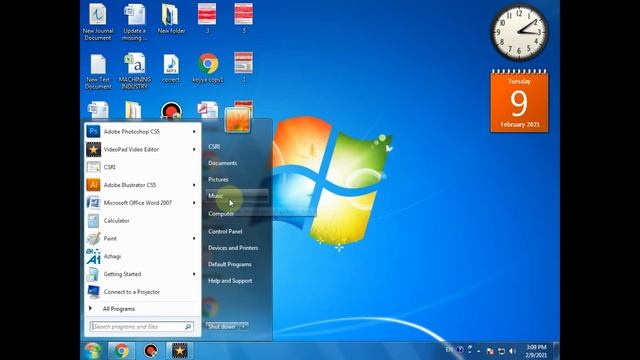Select New Text Document desktop icon
The width and height of the screenshot is (640, 360).
[98, 71]
